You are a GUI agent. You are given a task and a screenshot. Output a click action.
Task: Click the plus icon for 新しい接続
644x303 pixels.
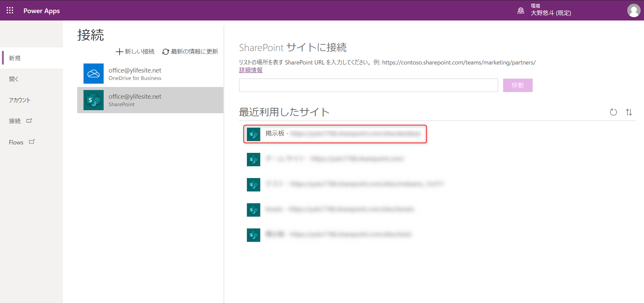pyautogui.click(x=119, y=51)
